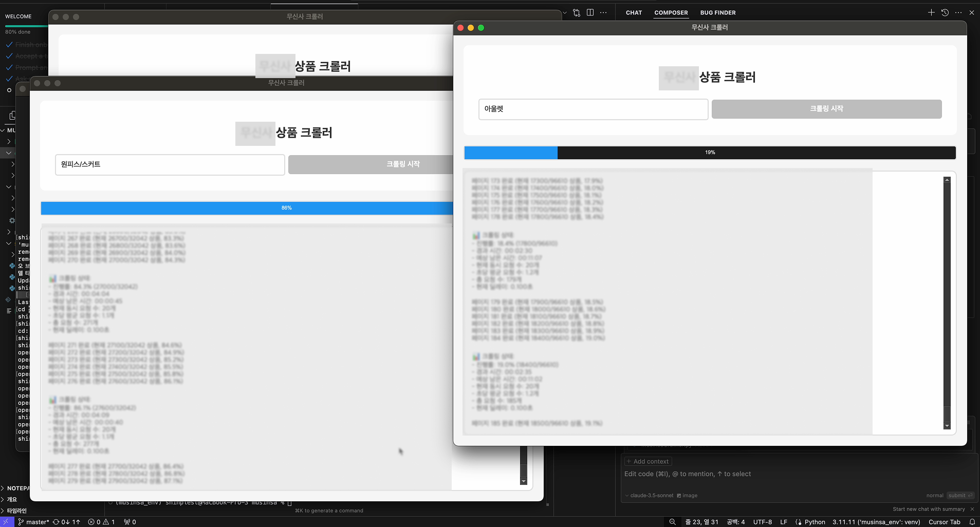The height and width of the screenshot is (527, 980).
Task: Click the errors and warnings status indicator
Action: [101, 522]
